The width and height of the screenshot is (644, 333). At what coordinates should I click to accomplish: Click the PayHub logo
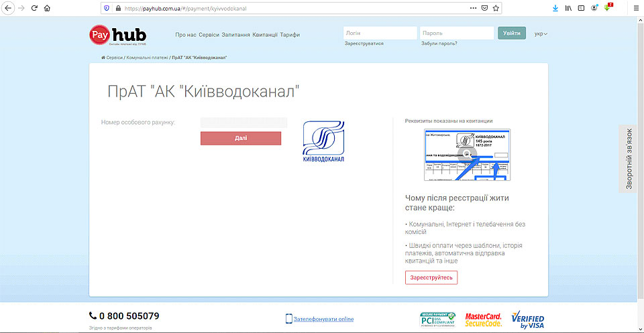coord(118,36)
